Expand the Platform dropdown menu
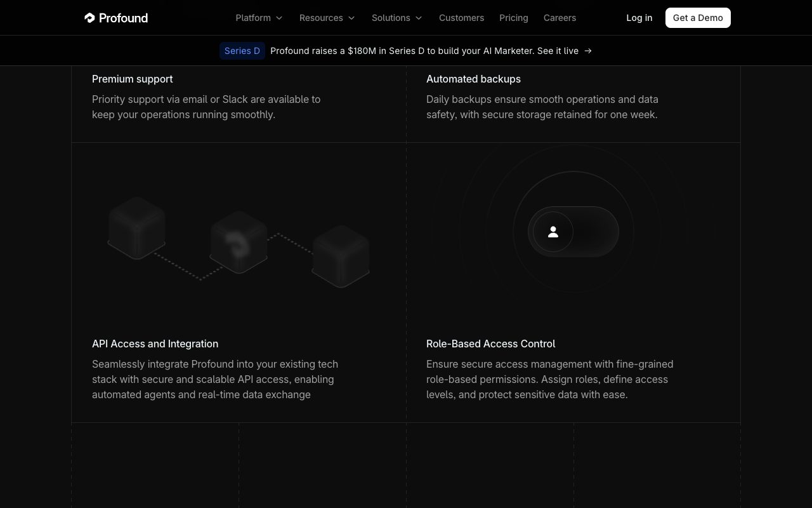This screenshot has width=812, height=508. (259, 18)
